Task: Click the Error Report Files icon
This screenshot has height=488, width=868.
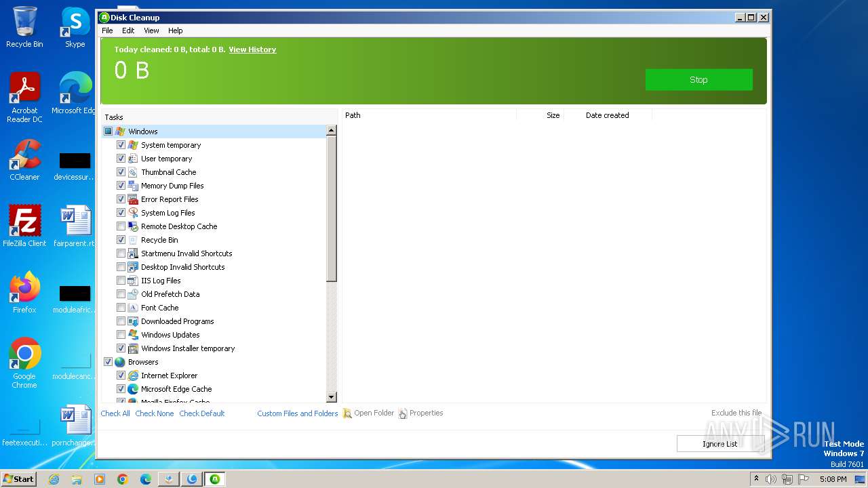Action: click(x=133, y=199)
